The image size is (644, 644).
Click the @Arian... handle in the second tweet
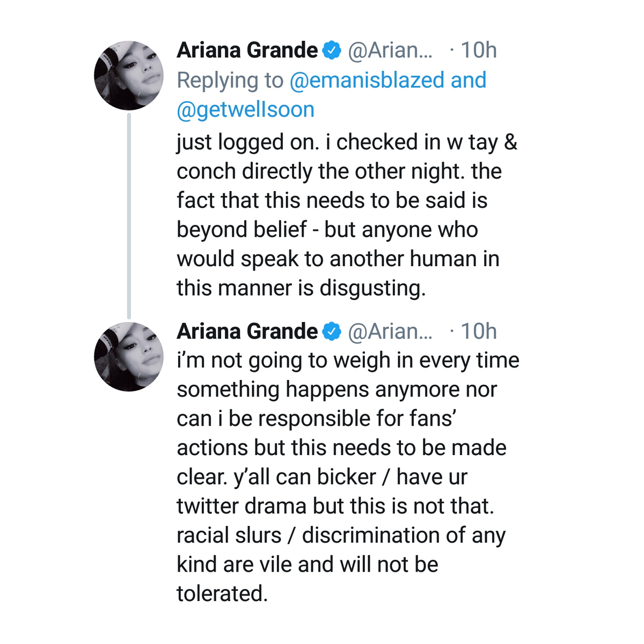click(x=390, y=332)
